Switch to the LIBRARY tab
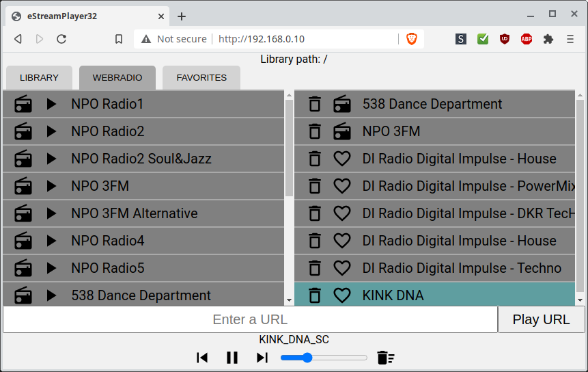The image size is (588, 372). (x=39, y=78)
